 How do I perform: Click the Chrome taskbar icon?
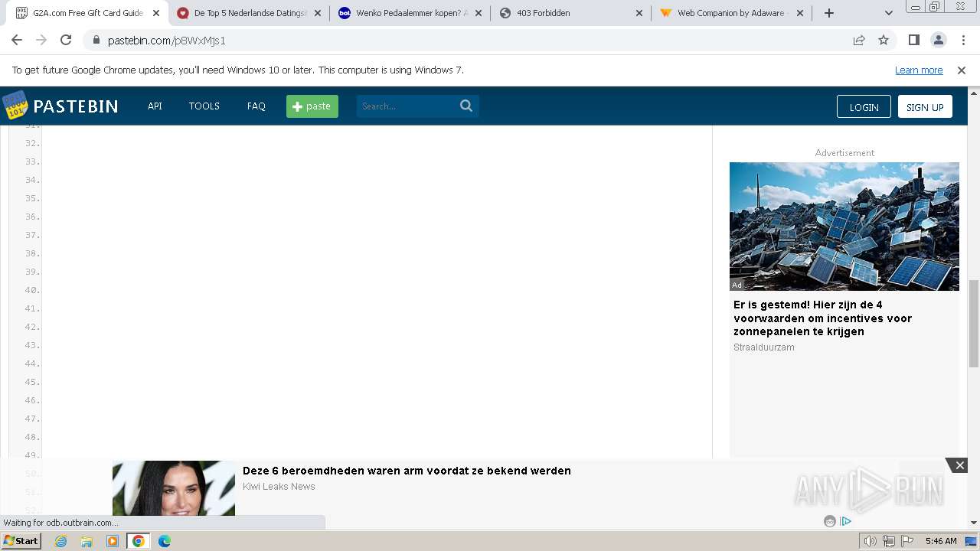point(138,541)
